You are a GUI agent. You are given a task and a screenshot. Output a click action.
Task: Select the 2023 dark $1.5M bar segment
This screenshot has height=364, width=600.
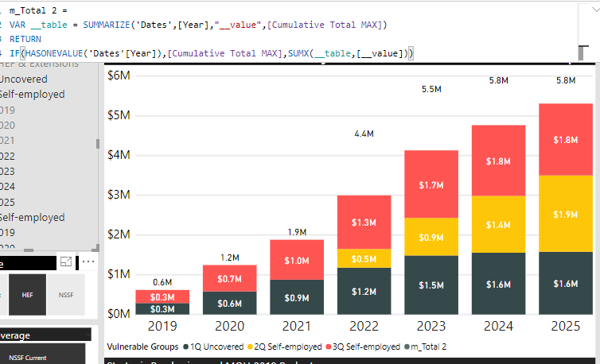[x=431, y=285]
